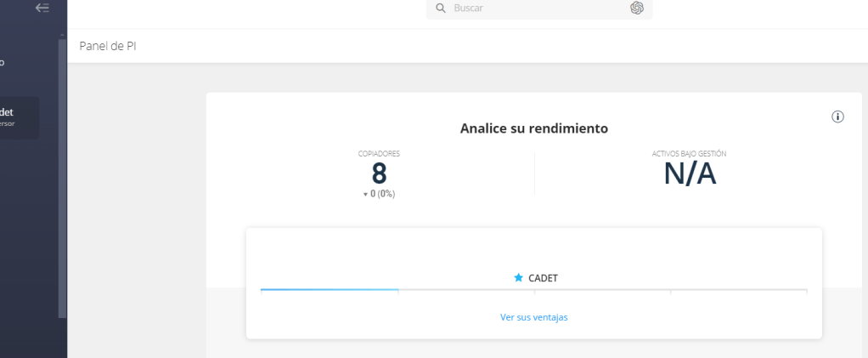Click the magnifying glass search icon
The width and height of the screenshot is (868, 358).
coord(440,8)
